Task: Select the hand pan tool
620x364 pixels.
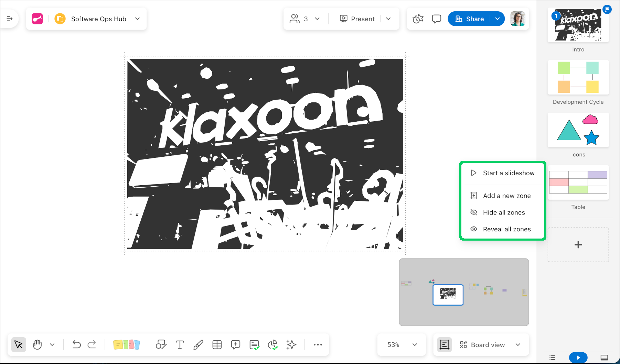Action: point(37,344)
